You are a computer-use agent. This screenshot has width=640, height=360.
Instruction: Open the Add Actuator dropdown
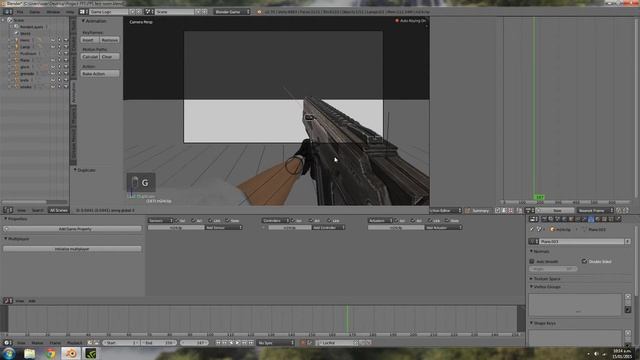[x=443, y=228]
